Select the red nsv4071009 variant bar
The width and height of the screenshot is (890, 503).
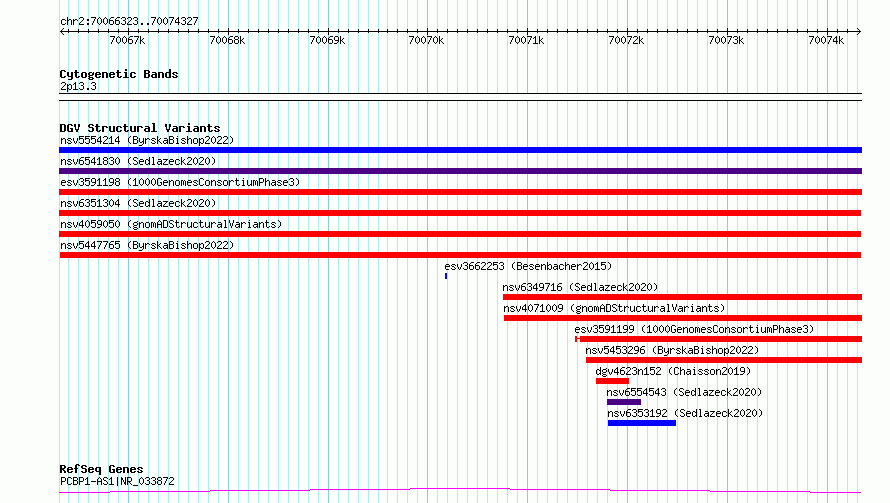(683, 318)
